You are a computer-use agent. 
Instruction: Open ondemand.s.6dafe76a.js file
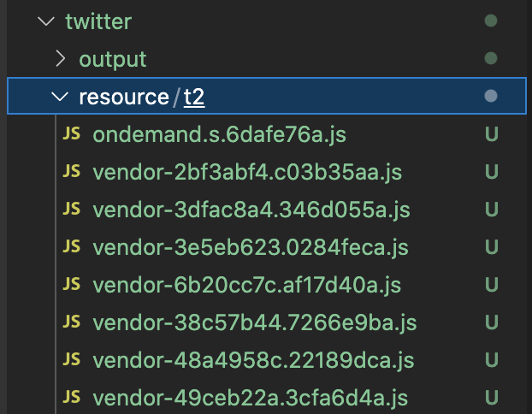coord(219,134)
